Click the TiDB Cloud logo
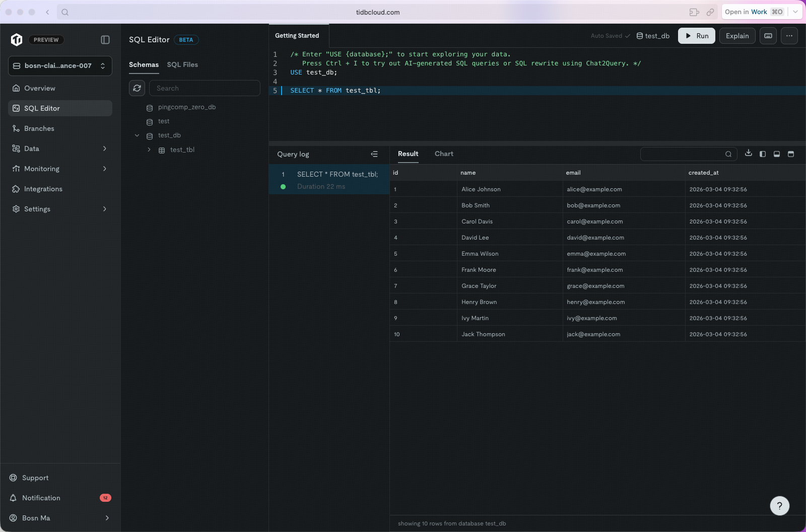This screenshot has width=806, height=532. [17, 40]
